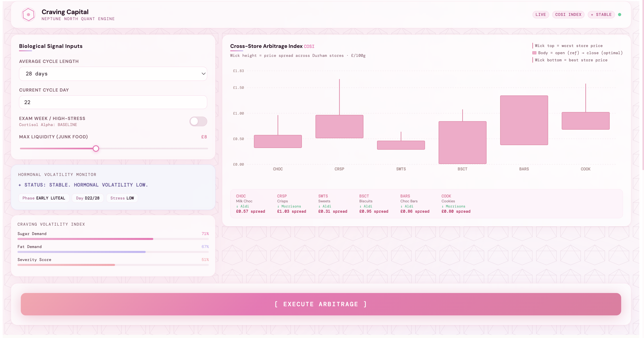Open the Average Cycle Length dropdown
Screen dimensions: 644x338
pos(113,74)
